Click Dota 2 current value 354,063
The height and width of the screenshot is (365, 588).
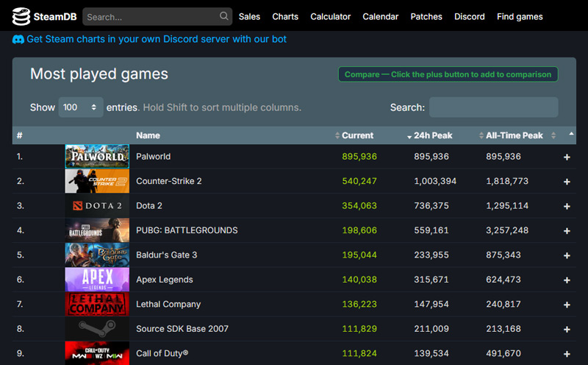[x=359, y=206]
